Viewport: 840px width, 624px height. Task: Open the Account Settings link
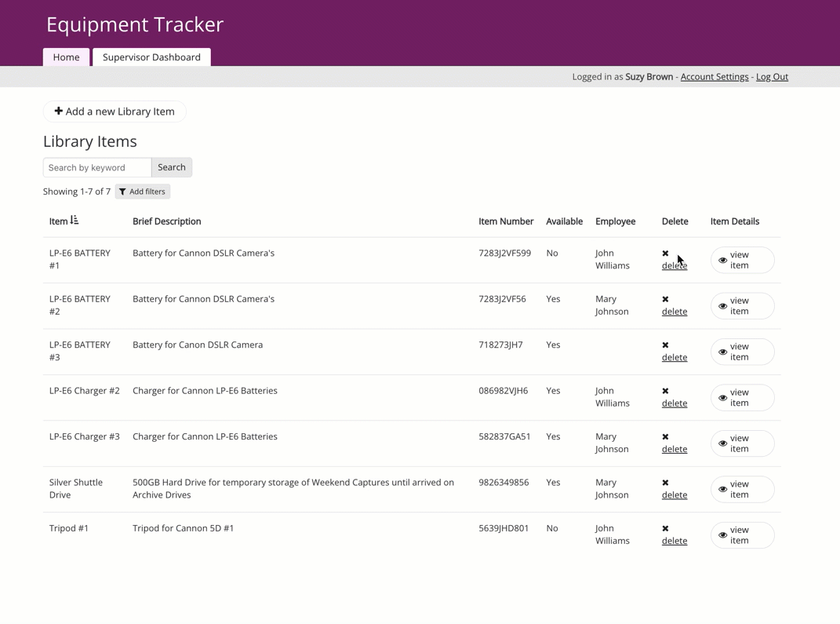[714, 77]
